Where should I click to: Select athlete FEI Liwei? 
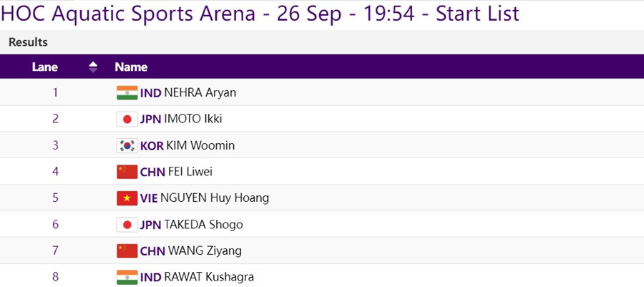pyautogui.click(x=190, y=172)
